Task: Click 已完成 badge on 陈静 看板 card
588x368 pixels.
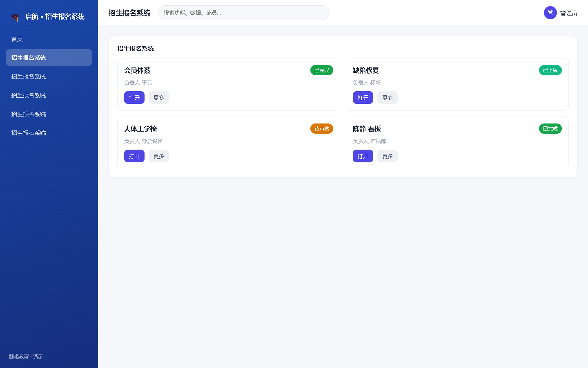Action: coord(550,129)
